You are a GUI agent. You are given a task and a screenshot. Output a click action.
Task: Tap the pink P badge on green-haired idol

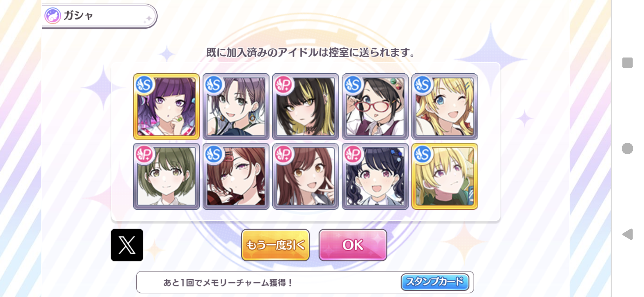(144, 154)
